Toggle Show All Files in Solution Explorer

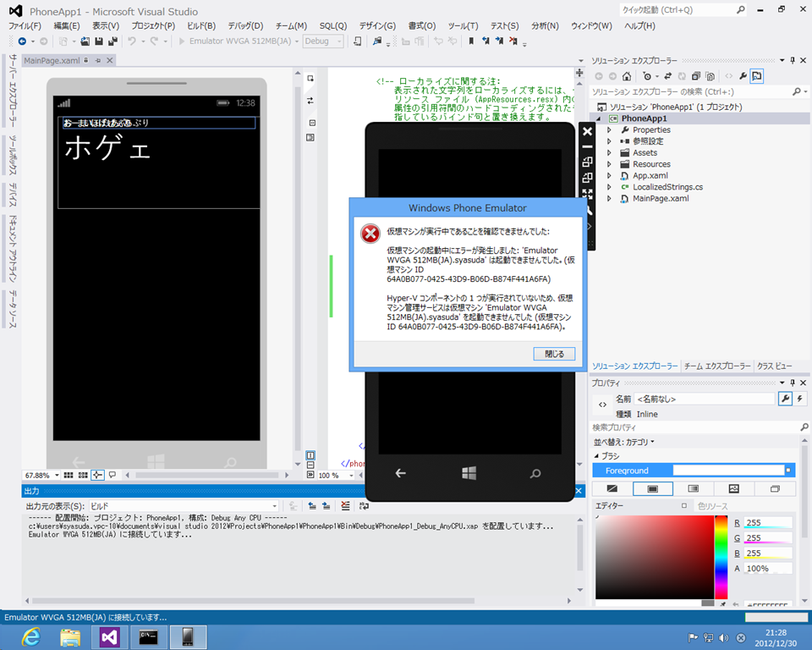pos(710,76)
